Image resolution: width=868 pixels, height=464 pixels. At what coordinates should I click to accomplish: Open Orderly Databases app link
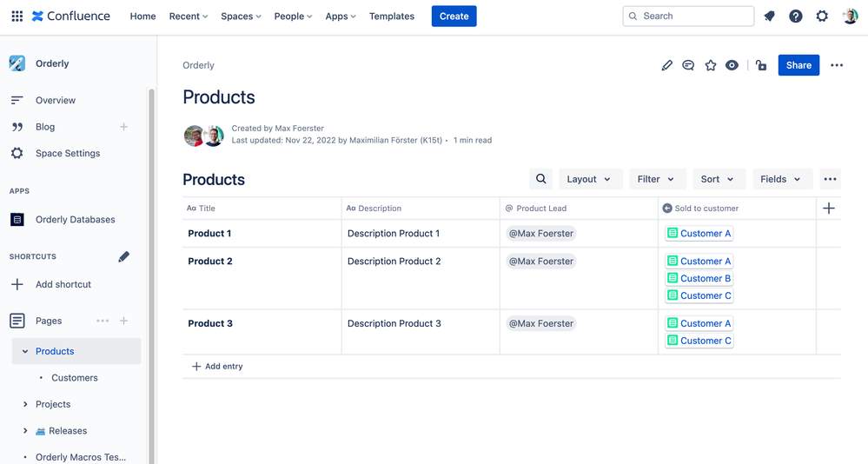point(76,219)
